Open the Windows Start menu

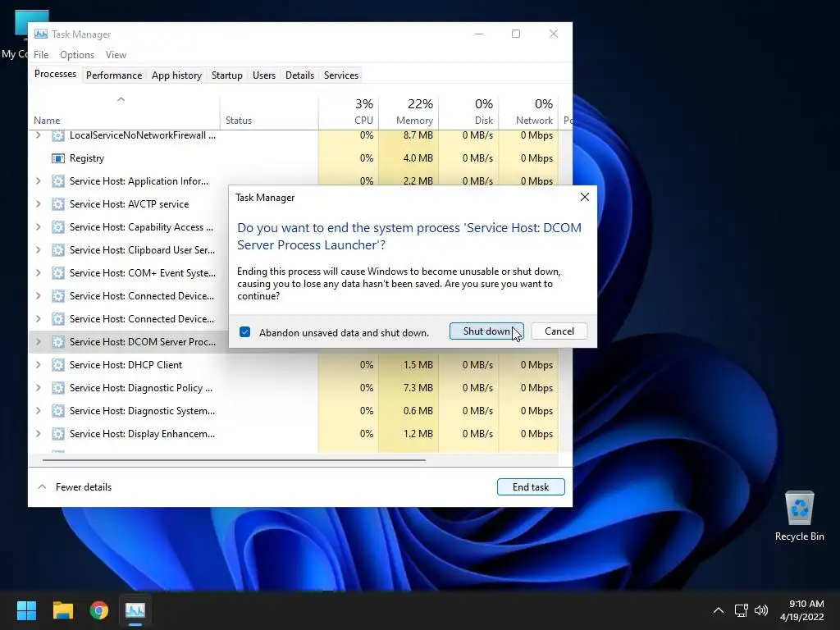click(x=26, y=610)
